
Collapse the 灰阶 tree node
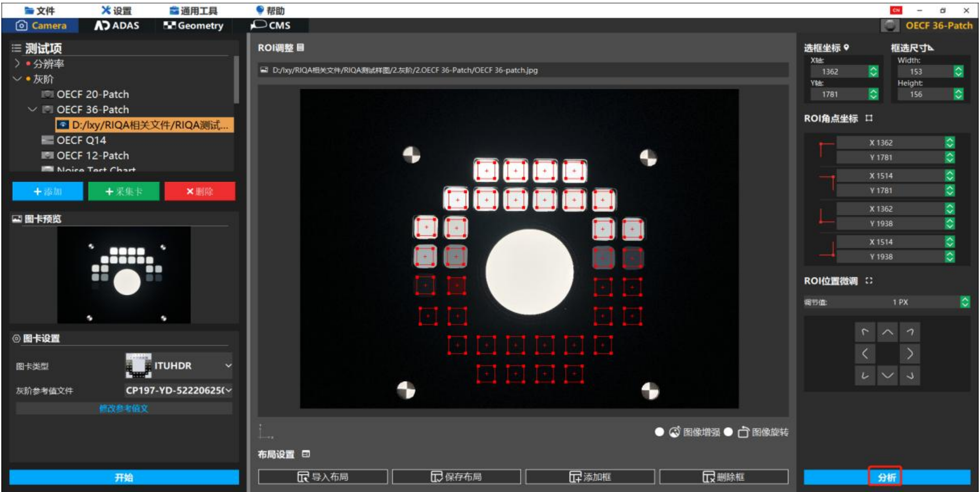pyautogui.click(x=17, y=79)
